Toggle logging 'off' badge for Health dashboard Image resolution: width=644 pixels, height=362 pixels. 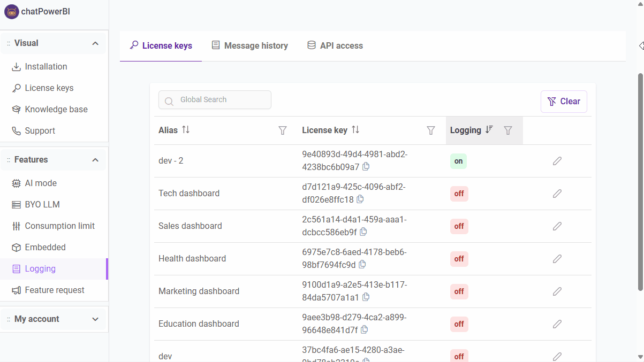point(459,259)
